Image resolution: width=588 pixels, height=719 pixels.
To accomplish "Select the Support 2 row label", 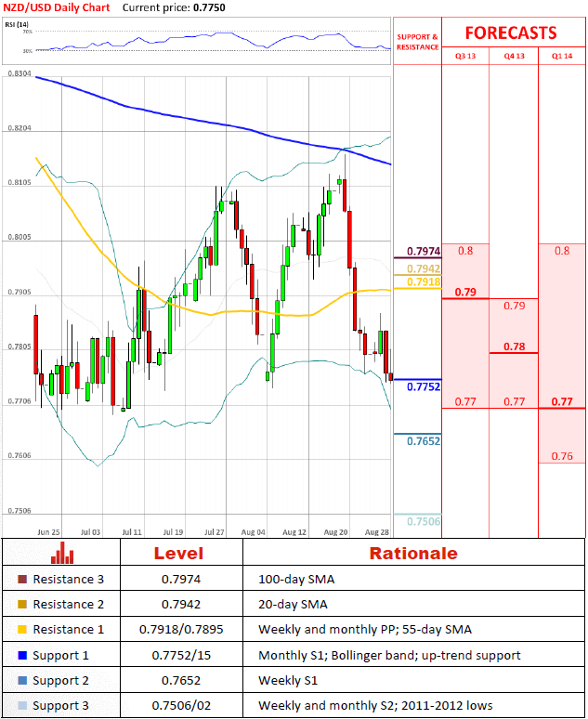I will point(60,681).
